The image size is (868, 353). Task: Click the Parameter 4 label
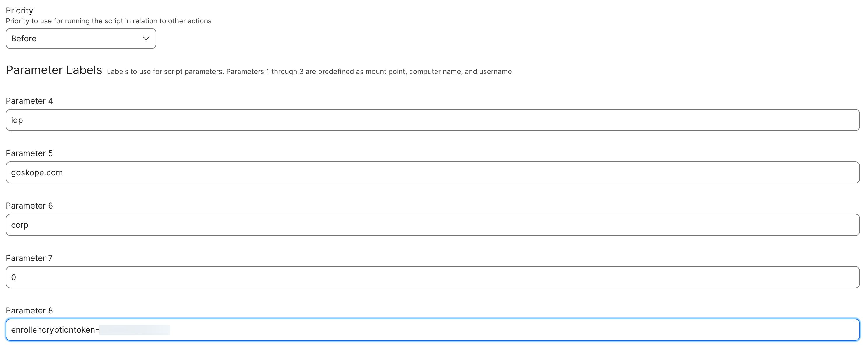pyautogui.click(x=29, y=101)
